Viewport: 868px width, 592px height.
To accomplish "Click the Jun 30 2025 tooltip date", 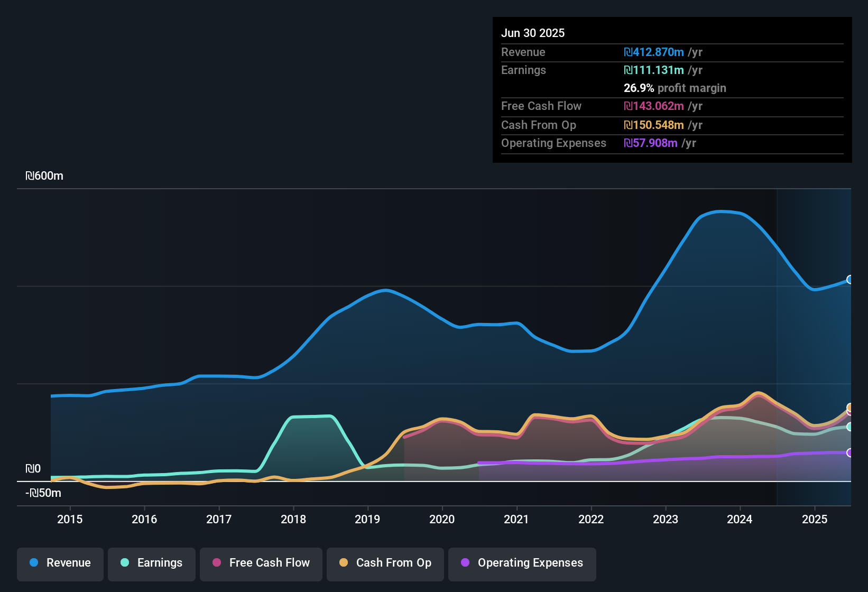I will point(533,33).
